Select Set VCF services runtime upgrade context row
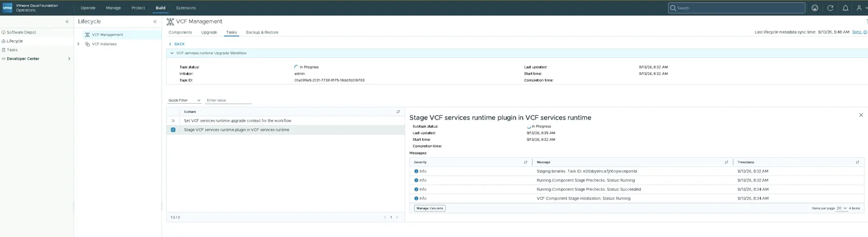Viewport: 868px width, 237px height. [x=285, y=121]
